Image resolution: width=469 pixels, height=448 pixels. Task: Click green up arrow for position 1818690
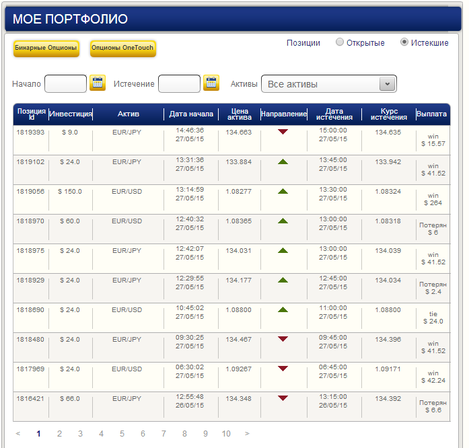pyautogui.click(x=283, y=310)
